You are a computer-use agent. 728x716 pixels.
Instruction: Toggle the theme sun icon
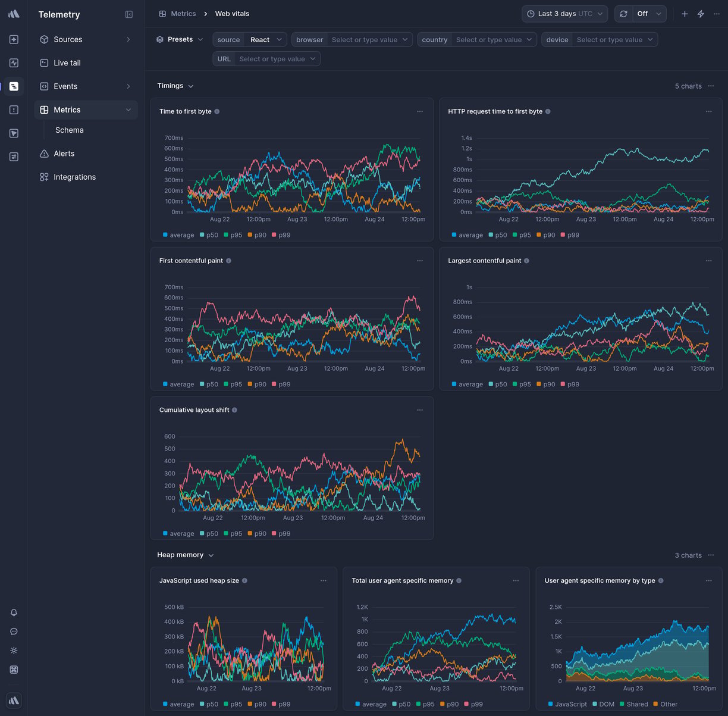click(14, 651)
